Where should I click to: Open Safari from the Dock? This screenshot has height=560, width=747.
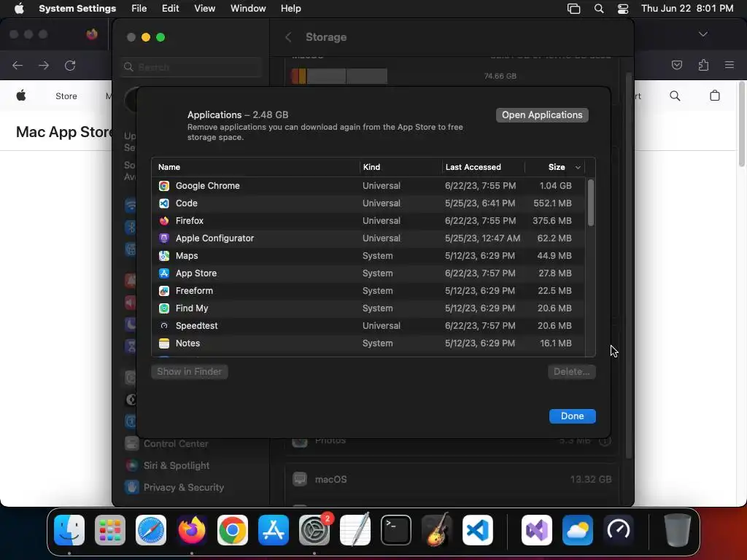pyautogui.click(x=151, y=530)
